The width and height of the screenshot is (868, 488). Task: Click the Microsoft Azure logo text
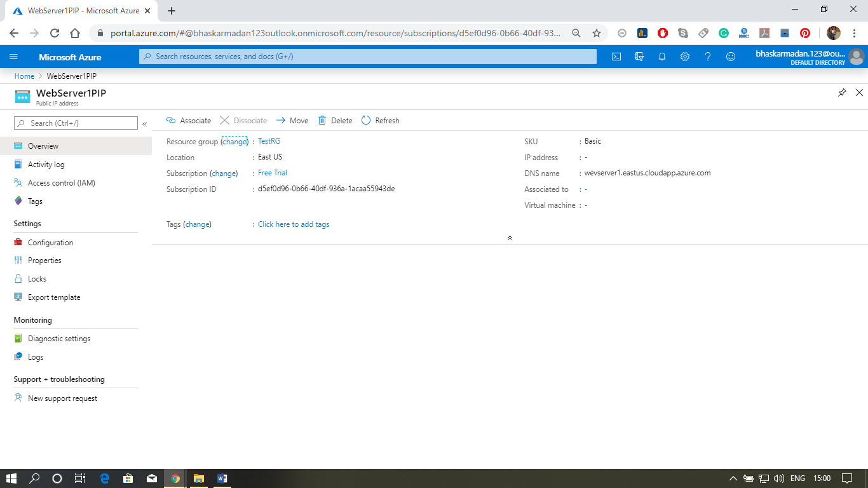(x=70, y=57)
